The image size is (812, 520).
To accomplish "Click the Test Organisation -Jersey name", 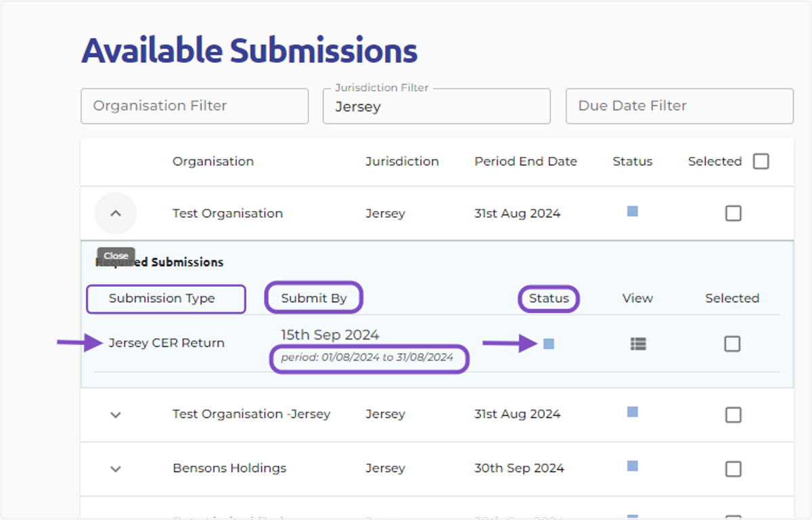I will 252,414.
